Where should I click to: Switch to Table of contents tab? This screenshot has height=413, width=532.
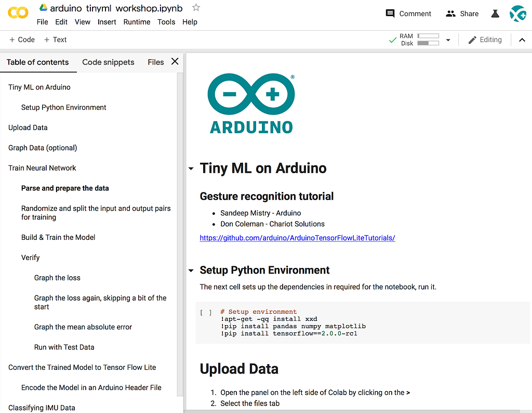click(x=37, y=62)
